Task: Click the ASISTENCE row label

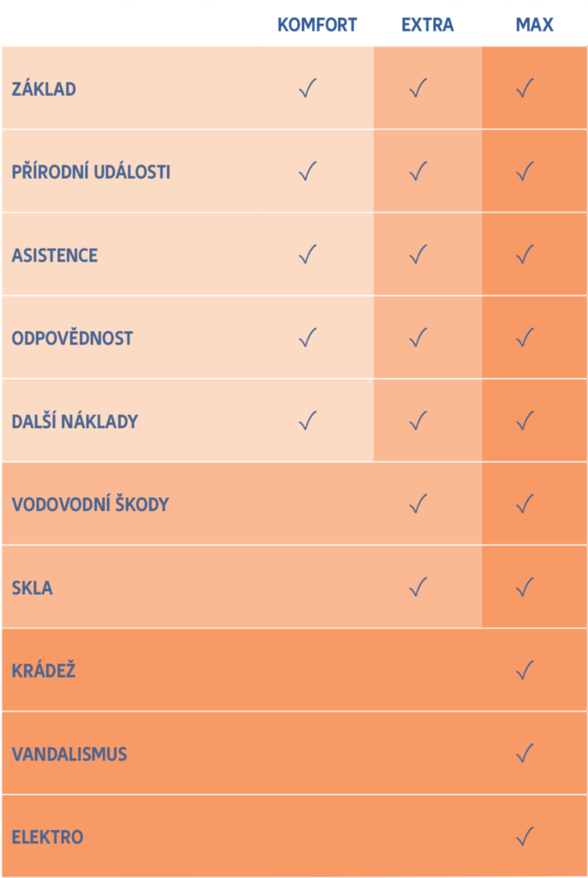Action: tap(55, 256)
